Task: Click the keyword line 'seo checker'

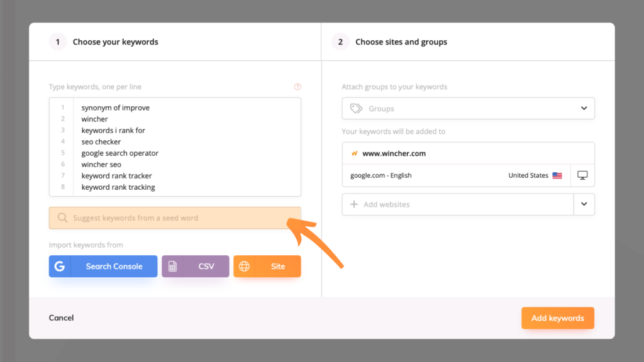Action: point(101,141)
